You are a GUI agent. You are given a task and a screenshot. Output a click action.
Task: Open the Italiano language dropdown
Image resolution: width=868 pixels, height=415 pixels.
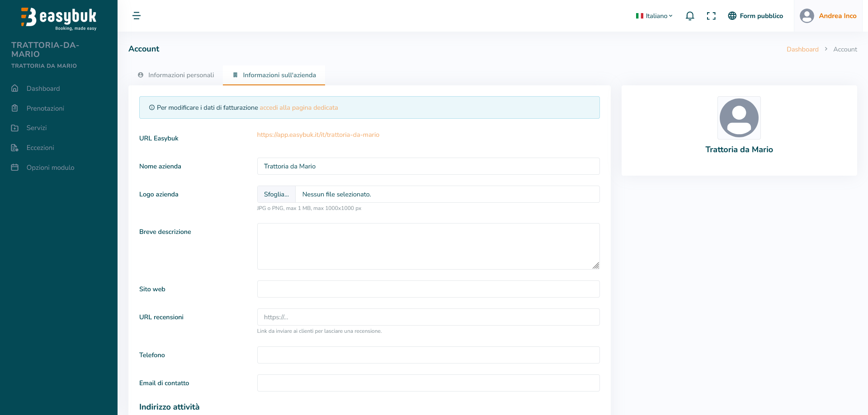(x=654, y=16)
